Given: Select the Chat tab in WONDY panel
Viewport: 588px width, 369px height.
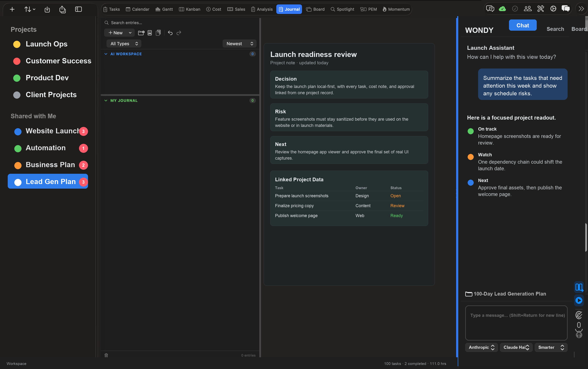Looking at the screenshot, I should pyautogui.click(x=523, y=25).
